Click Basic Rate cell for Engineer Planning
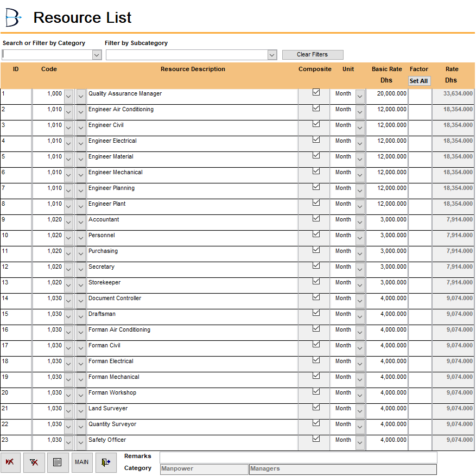The image size is (476, 476). coord(387,191)
